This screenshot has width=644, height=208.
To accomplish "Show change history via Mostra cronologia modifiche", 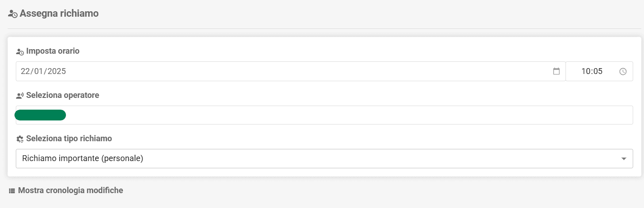I will coord(70,190).
